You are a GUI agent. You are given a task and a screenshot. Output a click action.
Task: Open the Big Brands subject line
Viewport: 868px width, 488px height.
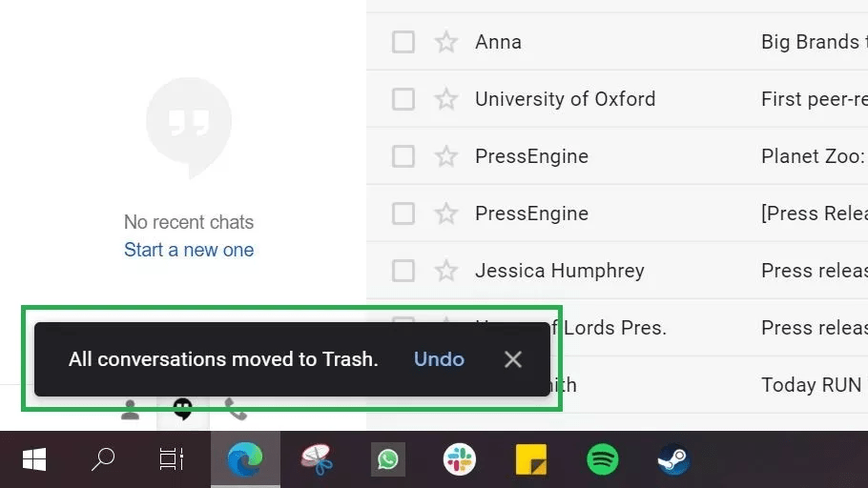[815, 42]
